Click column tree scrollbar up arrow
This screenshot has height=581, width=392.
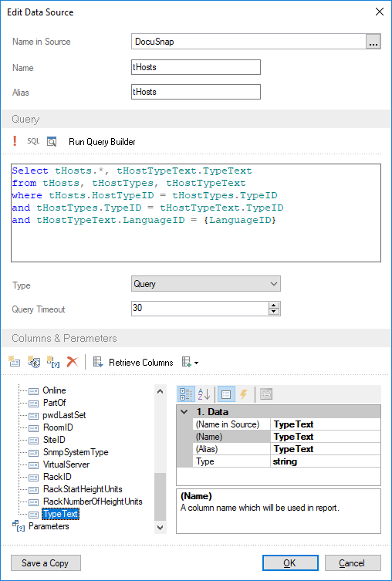point(160,391)
